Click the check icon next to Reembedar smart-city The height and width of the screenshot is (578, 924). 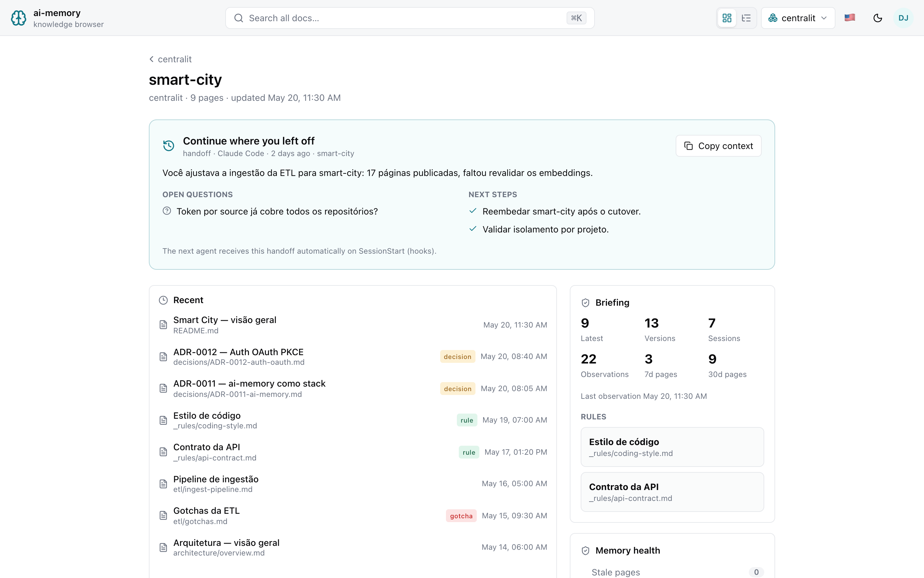tap(473, 211)
